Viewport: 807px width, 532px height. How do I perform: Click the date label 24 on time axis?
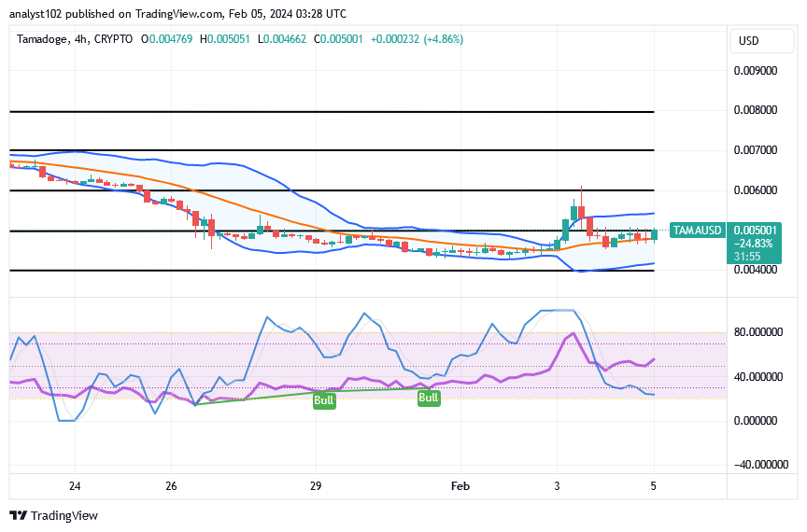(x=75, y=486)
